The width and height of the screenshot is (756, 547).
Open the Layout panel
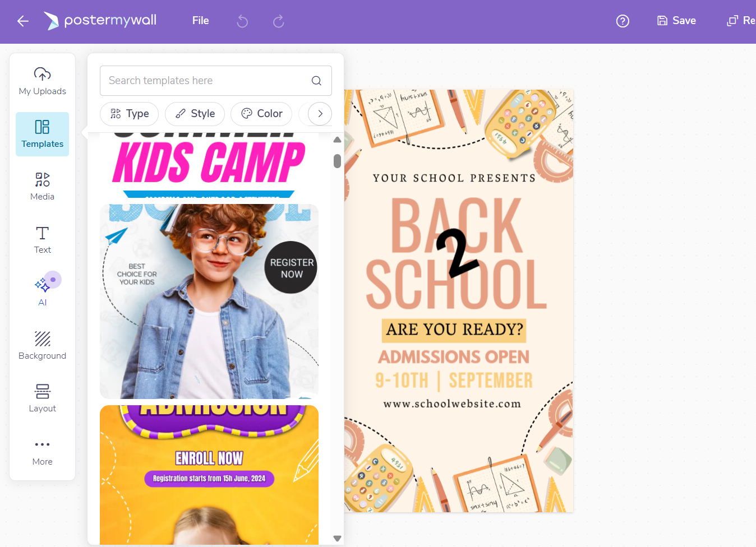point(43,398)
